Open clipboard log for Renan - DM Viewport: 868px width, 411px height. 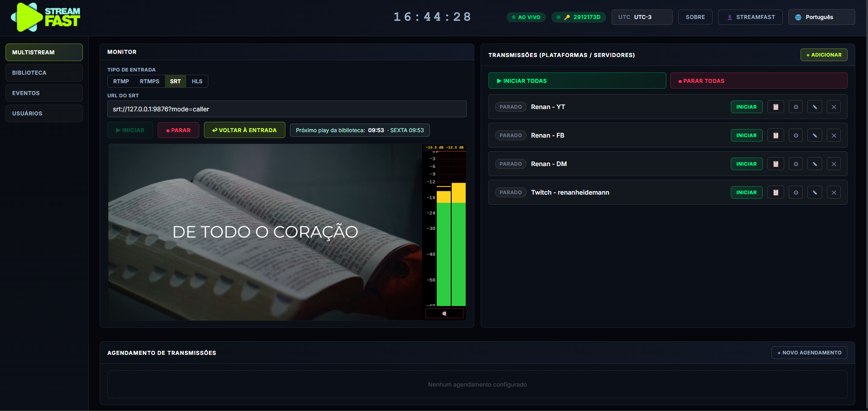click(776, 164)
